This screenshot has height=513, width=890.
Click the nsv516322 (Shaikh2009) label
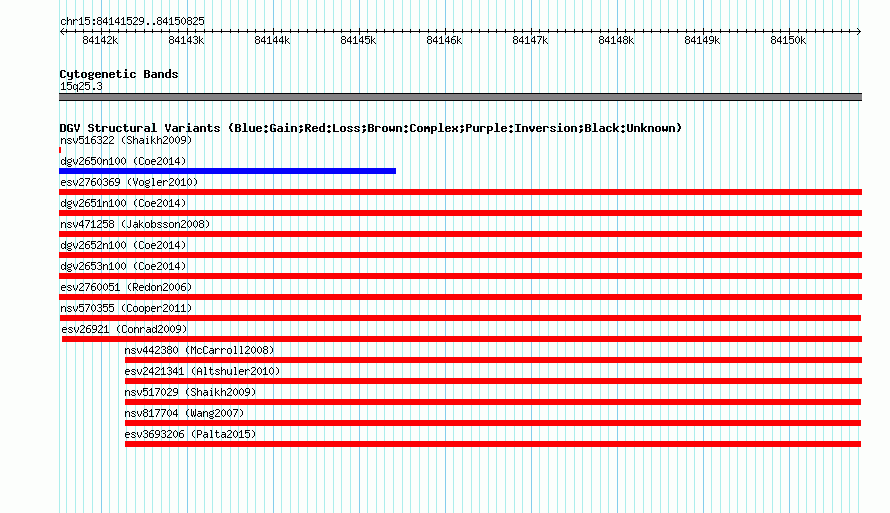tap(126, 140)
